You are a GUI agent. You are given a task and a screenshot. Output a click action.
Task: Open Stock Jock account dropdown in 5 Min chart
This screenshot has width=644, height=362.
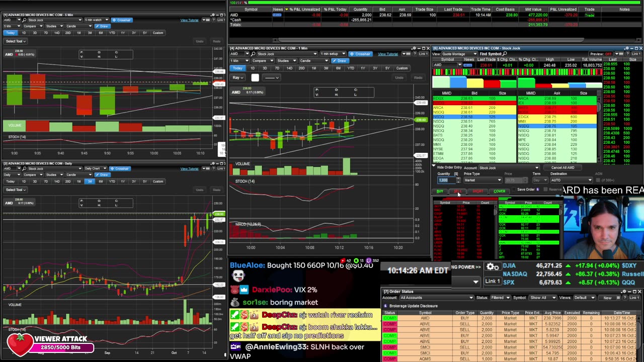(55, 20)
